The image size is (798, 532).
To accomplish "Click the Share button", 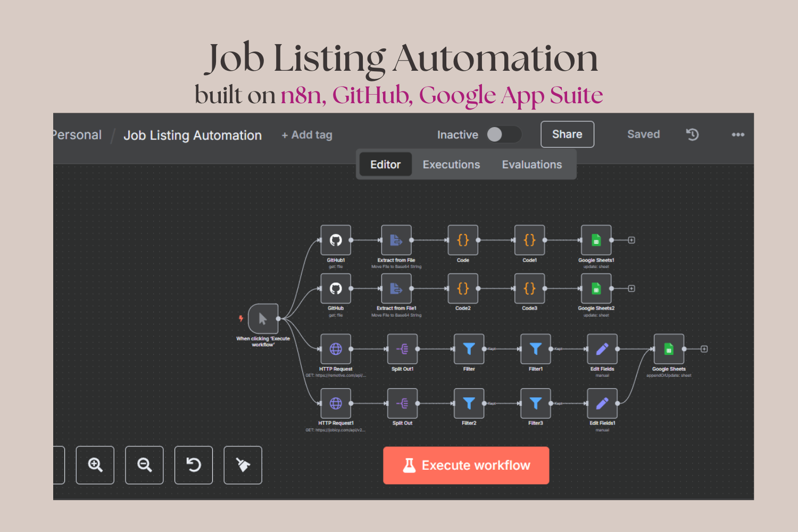I will click(567, 135).
